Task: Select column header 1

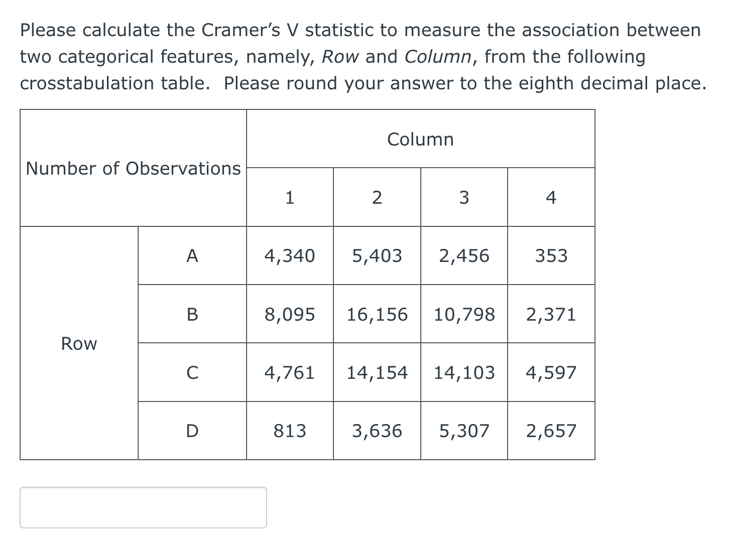Action: click(290, 198)
